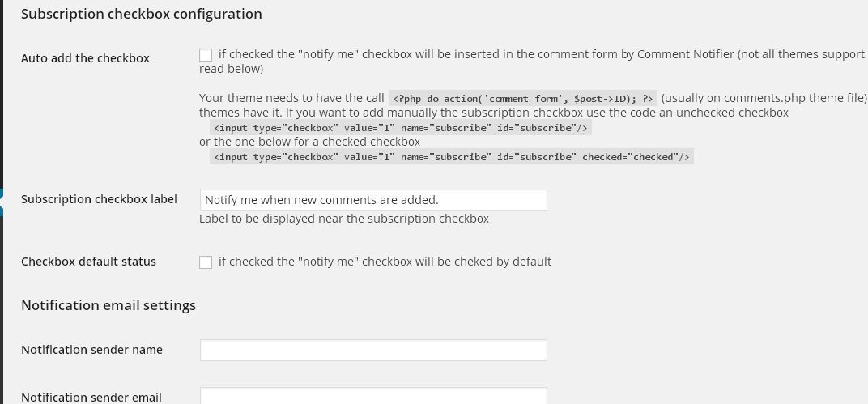Click the "Auto add the checkbox" row label

85,58
